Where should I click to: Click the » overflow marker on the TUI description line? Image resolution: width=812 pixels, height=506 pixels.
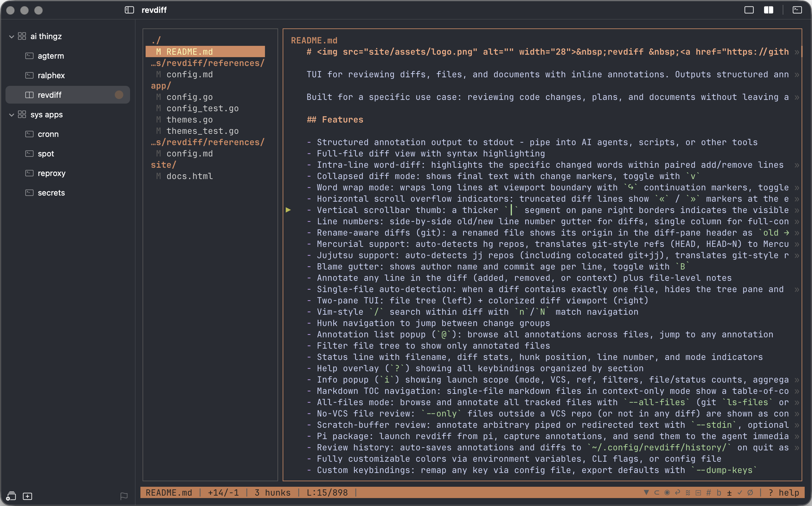[797, 75]
